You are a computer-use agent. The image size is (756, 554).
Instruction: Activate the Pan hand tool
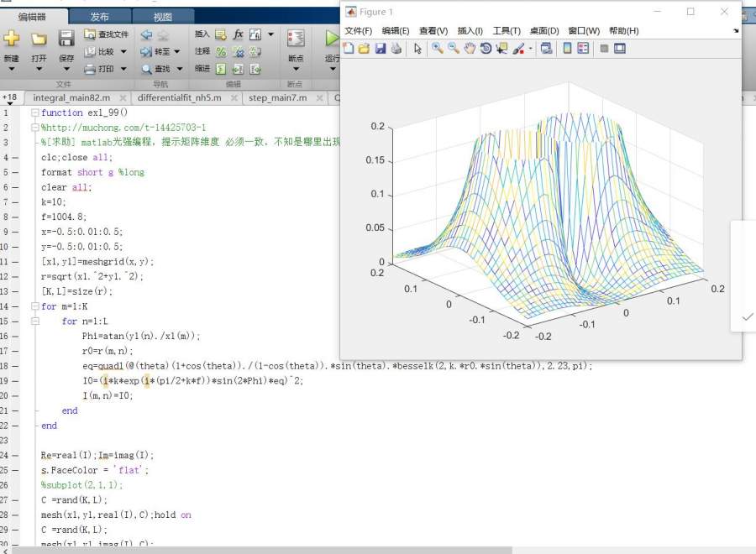click(470, 49)
